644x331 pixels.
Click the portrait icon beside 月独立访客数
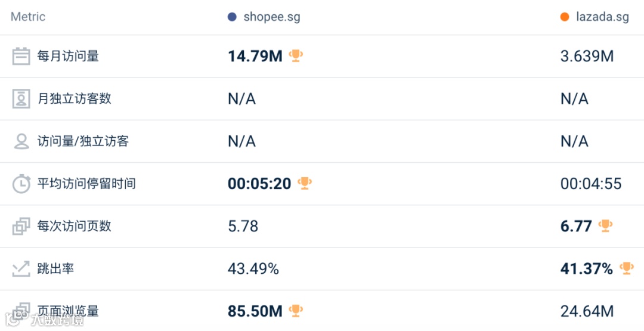pyautogui.click(x=21, y=98)
